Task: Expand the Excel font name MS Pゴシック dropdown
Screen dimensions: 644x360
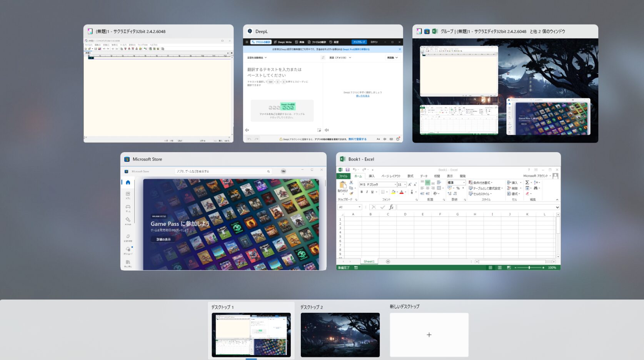Action: click(x=395, y=185)
